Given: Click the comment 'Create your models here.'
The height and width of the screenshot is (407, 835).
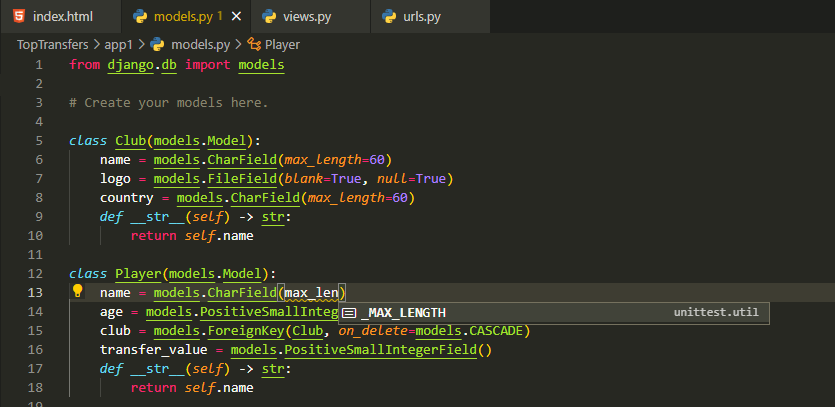Looking at the screenshot, I should point(169,103).
